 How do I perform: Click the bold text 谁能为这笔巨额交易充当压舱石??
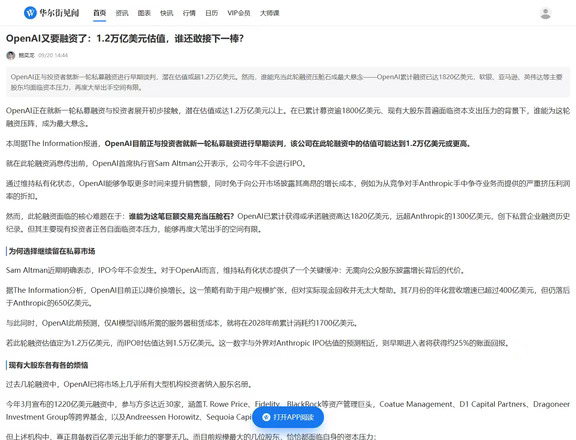[181, 216]
